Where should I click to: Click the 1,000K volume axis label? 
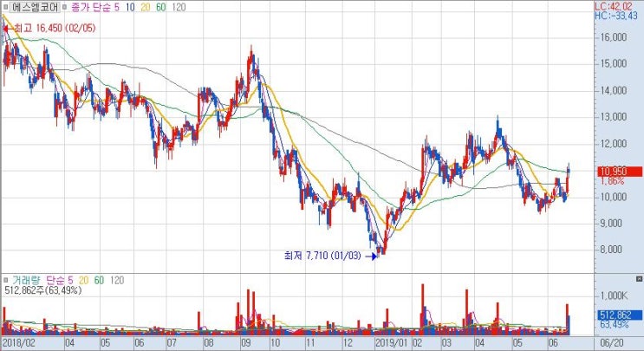[x=614, y=296]
